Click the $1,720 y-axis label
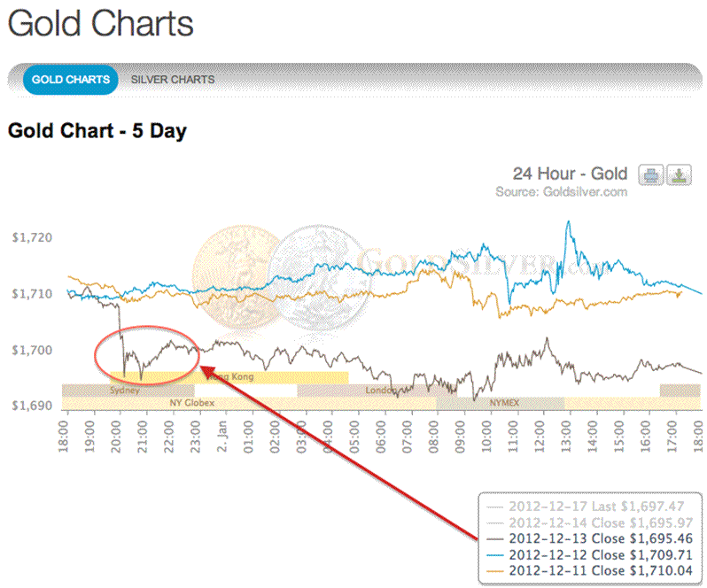The width and height of the screenshot is (707, 588). coord(32,237)
